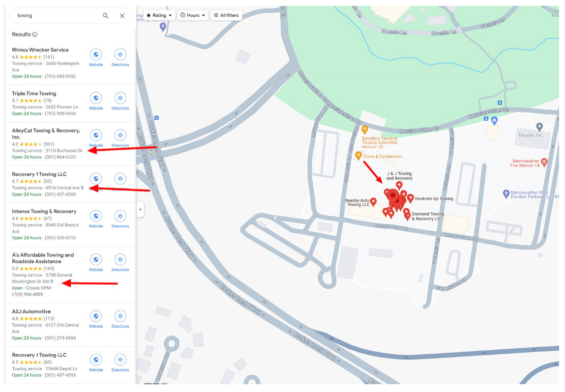Open Rhinos Wrecker Service website icon
The width and height of the screenshot is (565, 392).
tap(96, 55)
